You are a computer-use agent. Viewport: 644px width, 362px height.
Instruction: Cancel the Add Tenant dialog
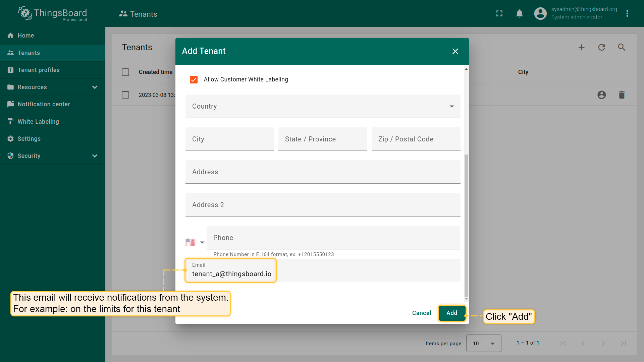tap(421, 313)
